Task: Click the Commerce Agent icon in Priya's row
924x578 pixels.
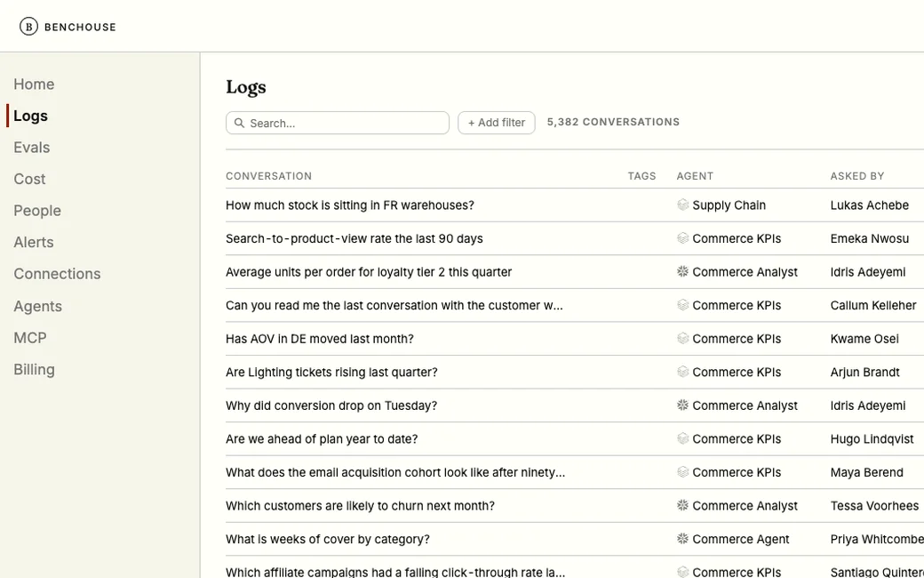Action: point(682,539)
